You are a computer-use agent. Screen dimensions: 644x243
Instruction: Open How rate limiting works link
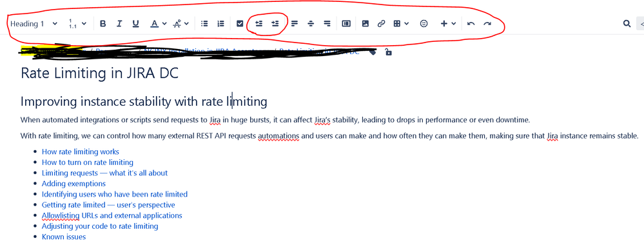click(81, 152)
